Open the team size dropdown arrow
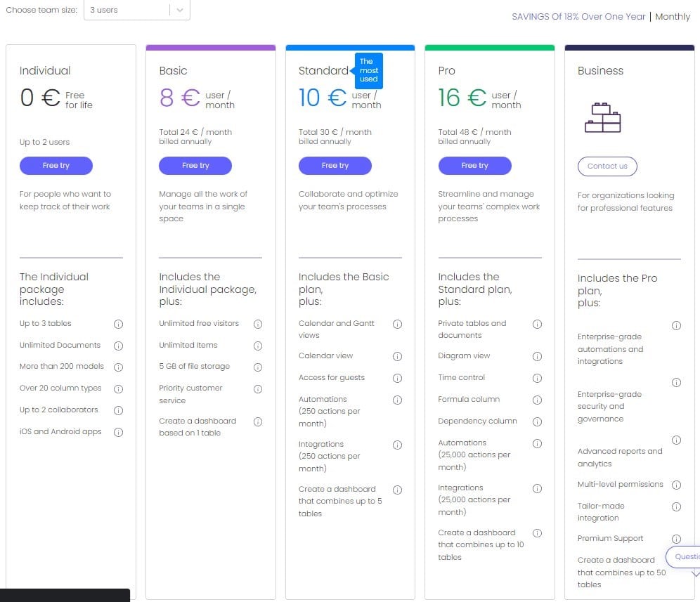Image resolution: width=700 pixels, height=602 pixels. 179,10
